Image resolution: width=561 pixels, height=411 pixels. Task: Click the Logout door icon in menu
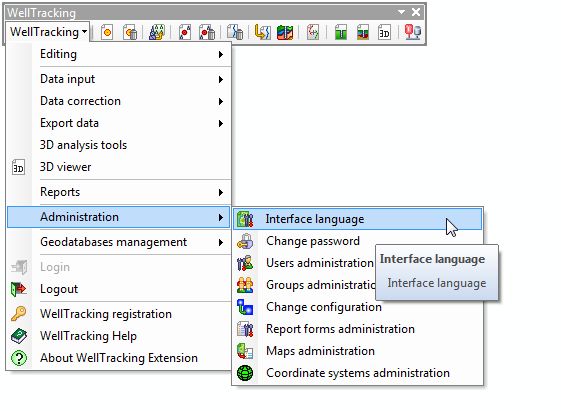tap(19, 289)
